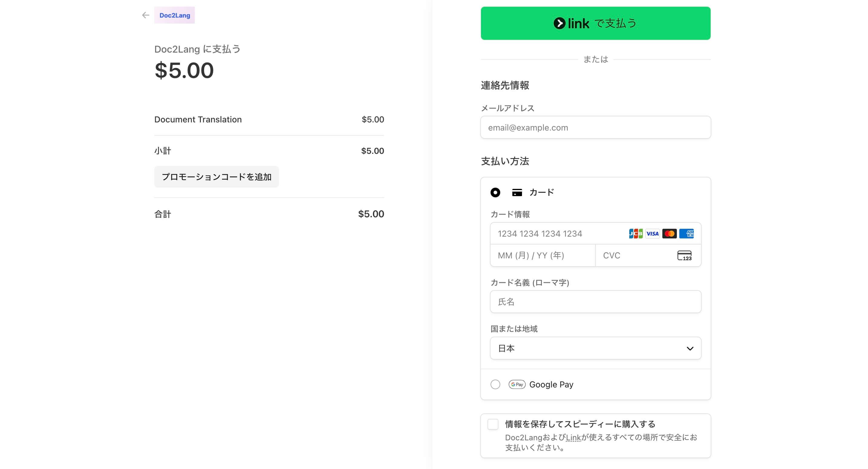The height and width of the screenshot is (469, 868).
Task: Click the JCB card brand icon
Action: pos(635,233)
